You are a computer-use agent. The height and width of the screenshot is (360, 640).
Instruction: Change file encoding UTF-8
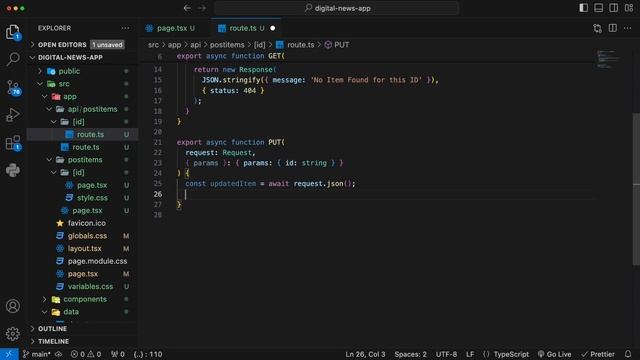446,354
